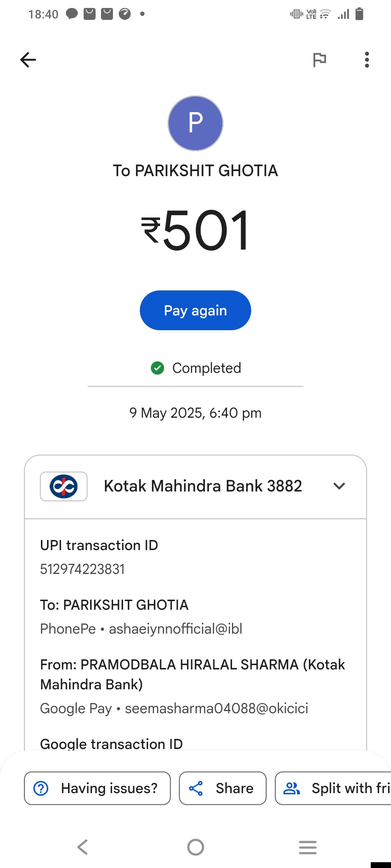Tap the Android recent apps button
Viewport: 391px width, 868px height.
(x=308, y=847)
